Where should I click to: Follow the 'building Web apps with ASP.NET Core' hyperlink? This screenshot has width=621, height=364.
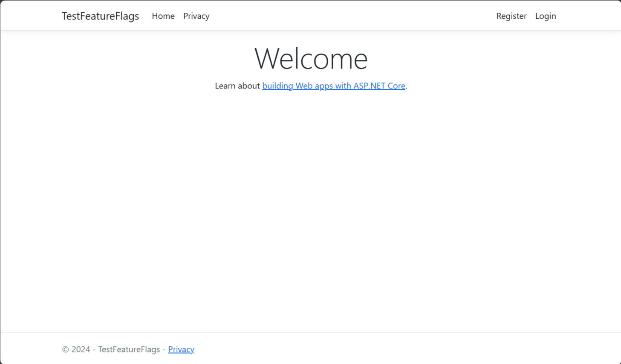334,86
